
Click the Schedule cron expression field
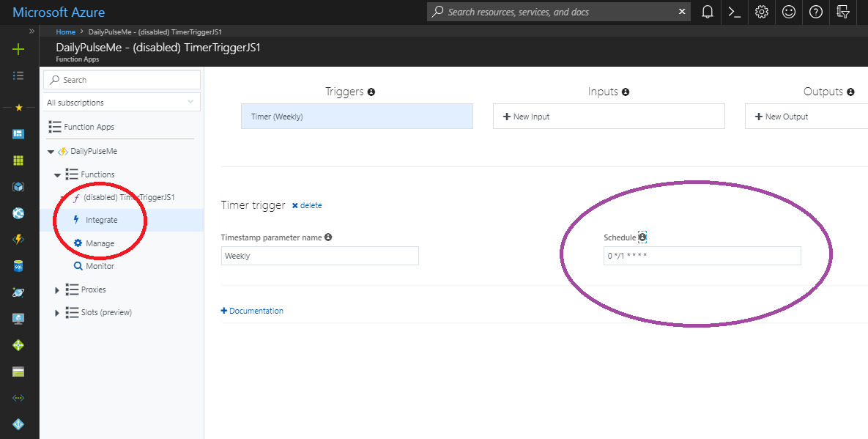pyautogui.click(x=702, y=256)
